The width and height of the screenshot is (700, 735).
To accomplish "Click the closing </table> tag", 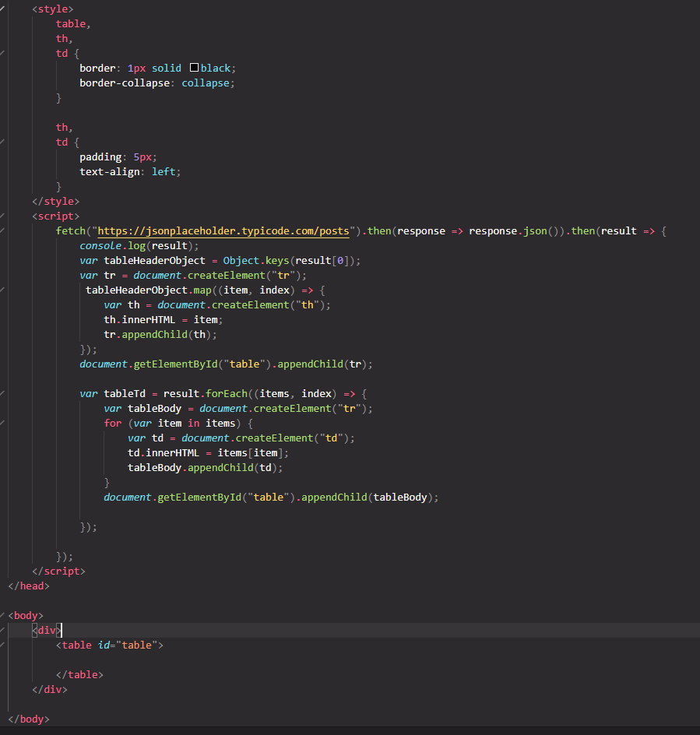I will 79,674.
